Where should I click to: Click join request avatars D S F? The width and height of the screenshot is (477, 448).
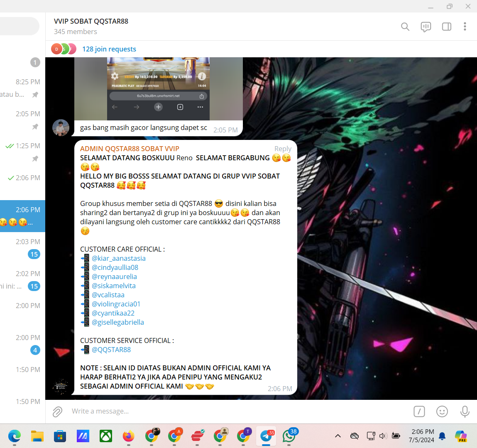[63, 49]
